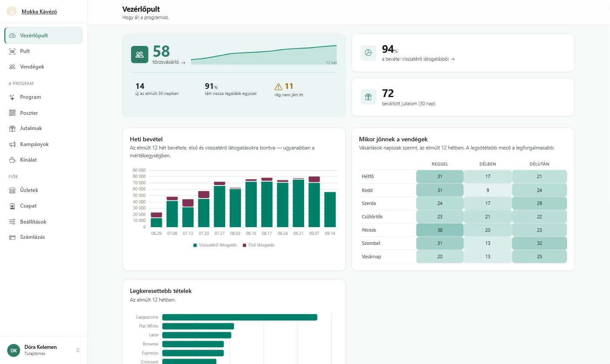The image size is (610, 364).
Task: Open the Kínálat coffee cup icon
Action: pos(12,160)
